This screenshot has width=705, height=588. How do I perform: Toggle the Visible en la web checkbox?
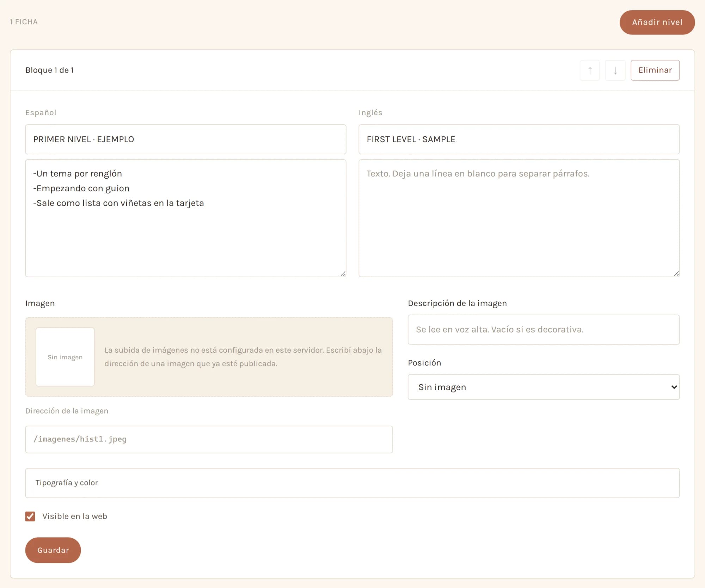pos(30,516)
